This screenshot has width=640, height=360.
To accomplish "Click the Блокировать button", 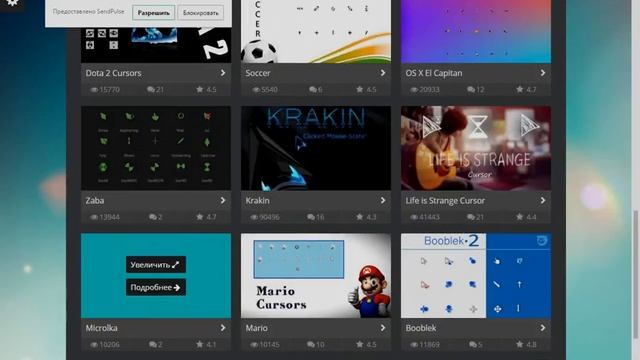I will [x=200, y=13].
